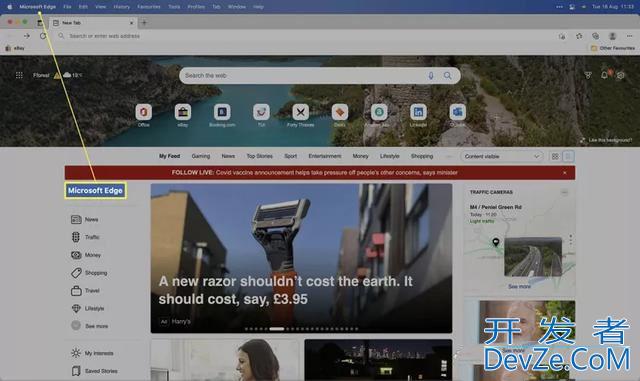The width and height of the screenshot is (640, 381).
Task: Open the notifications bell icon
Action: 604,75
